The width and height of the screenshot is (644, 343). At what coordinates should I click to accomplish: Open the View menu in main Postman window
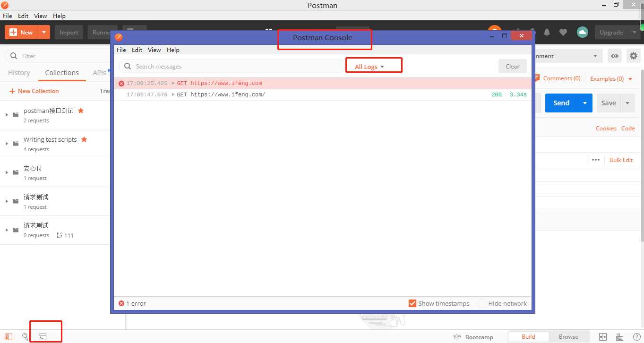coord(41,16)
